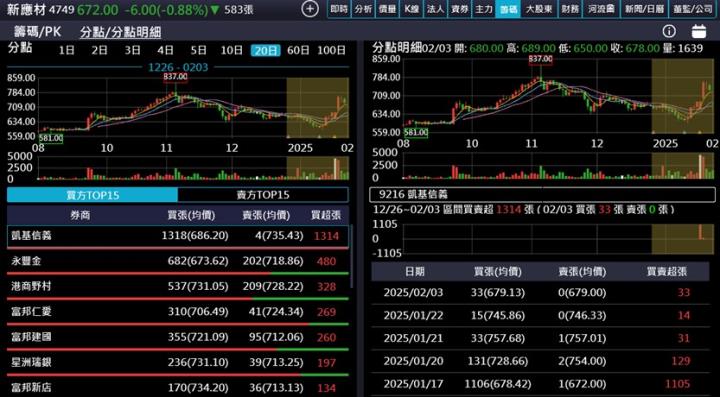
Task: Select the 法人 tab
Action: pos(435,9)
